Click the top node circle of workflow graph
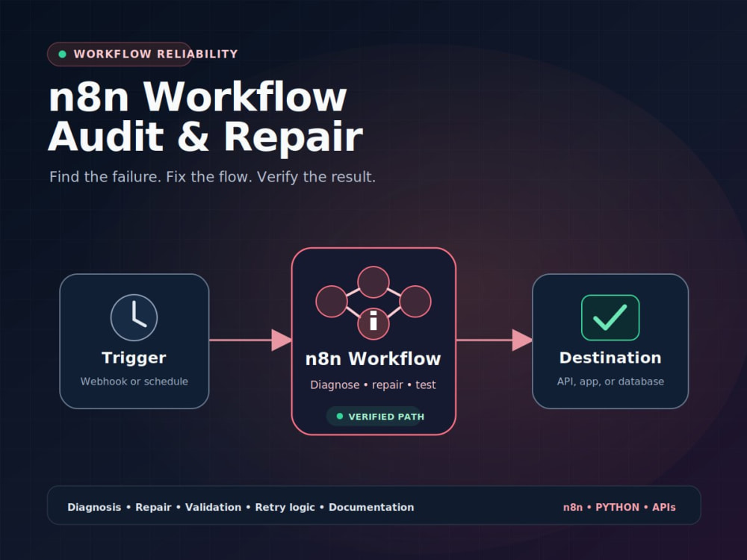Image resolution: width=747 pixels, height=560 pixels. click(x=373, y=282)
